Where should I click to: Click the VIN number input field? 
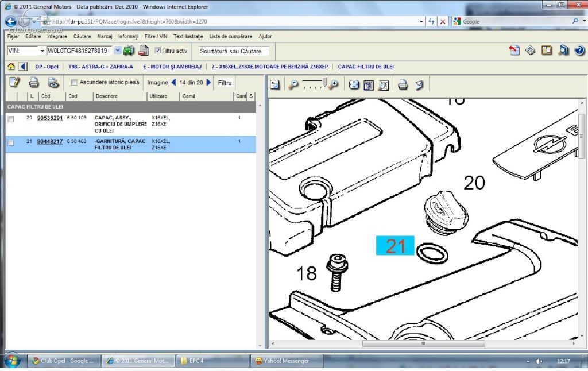79,51
